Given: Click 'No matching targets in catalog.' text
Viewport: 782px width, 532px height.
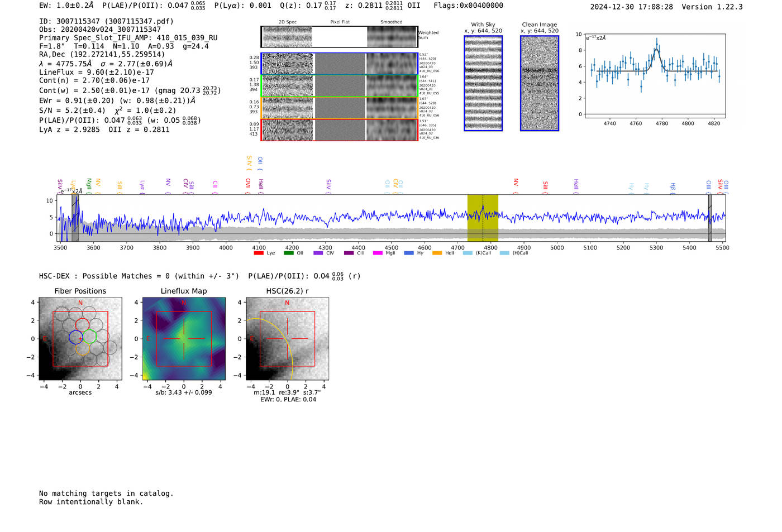Looking at the screenshot, I should pyautogui.click(x=106, y=493).
